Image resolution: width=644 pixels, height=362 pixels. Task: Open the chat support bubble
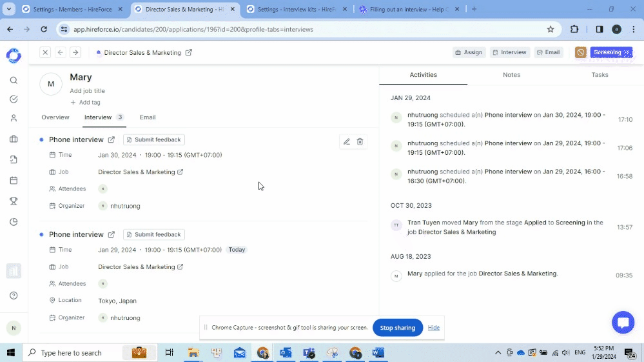tap(623, 323)
